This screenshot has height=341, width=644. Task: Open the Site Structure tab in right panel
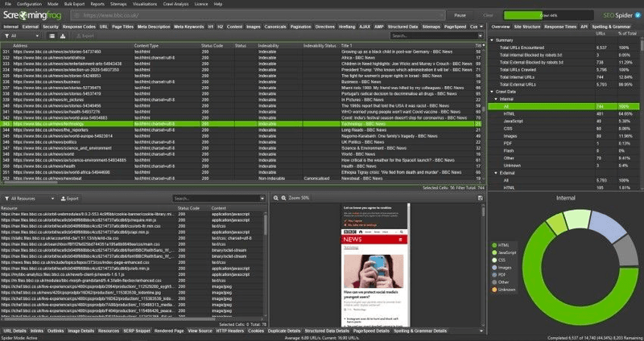(x=527, y=27)
